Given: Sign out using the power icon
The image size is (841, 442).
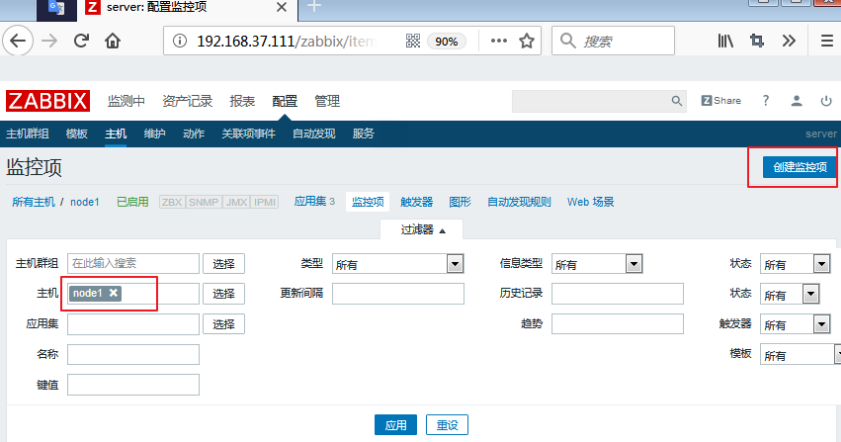Looking at the screenshot, I should click(826, 101).
